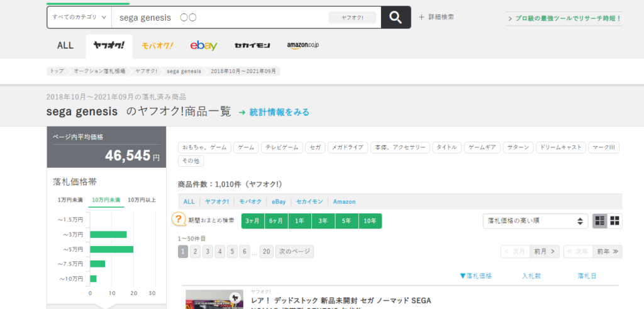Select the セカイモン marketplace tab
This screenshot has width=644, height=309.
(x=252, y=45)
